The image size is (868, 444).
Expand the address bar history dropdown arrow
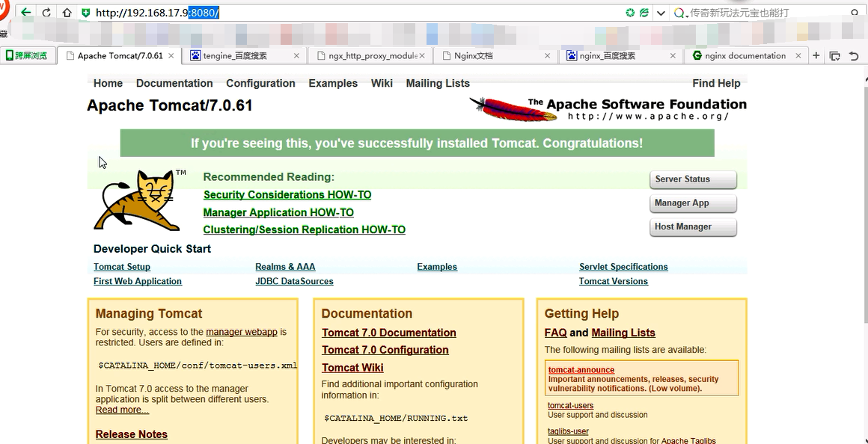(x=661, y=13)
